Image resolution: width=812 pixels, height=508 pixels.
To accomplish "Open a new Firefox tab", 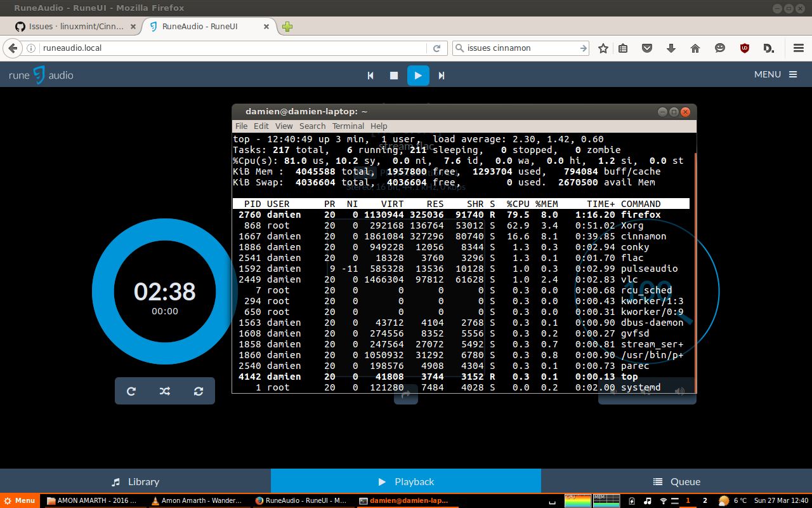I will (x=287, y=27).
